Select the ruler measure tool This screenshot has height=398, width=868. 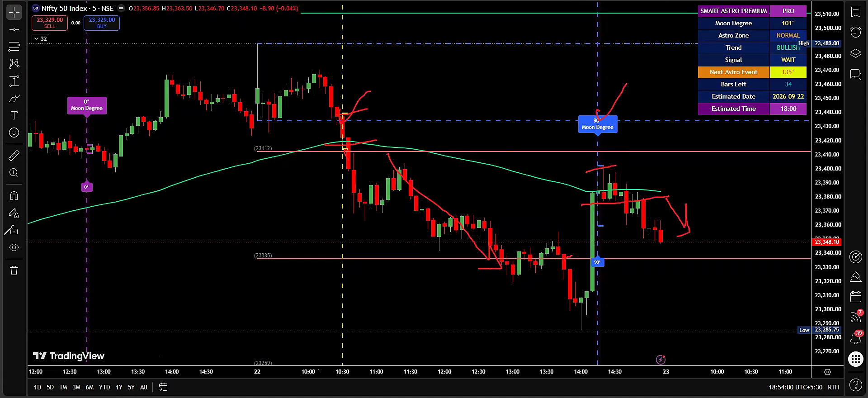coord(14,156)
